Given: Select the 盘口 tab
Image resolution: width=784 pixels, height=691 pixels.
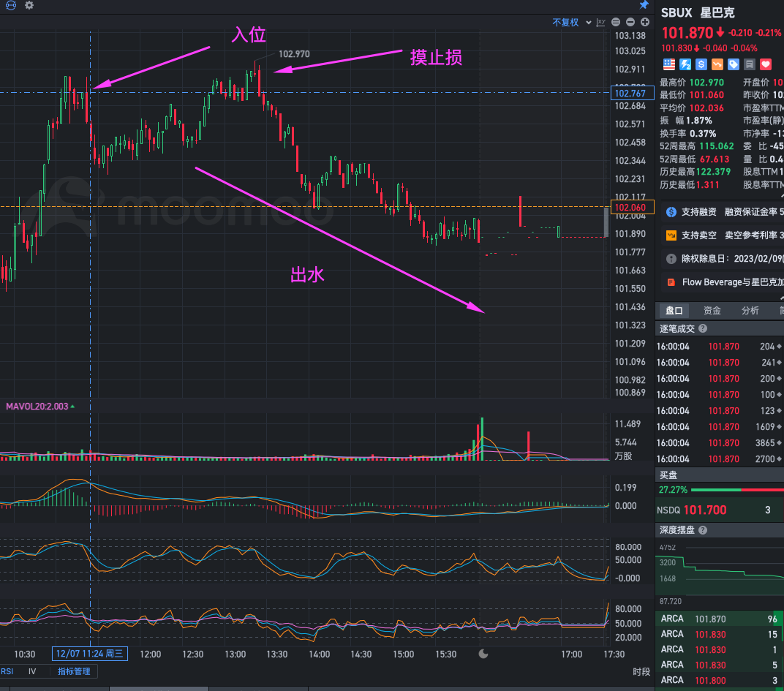Looking at the screenshot, I should (674, 311).
